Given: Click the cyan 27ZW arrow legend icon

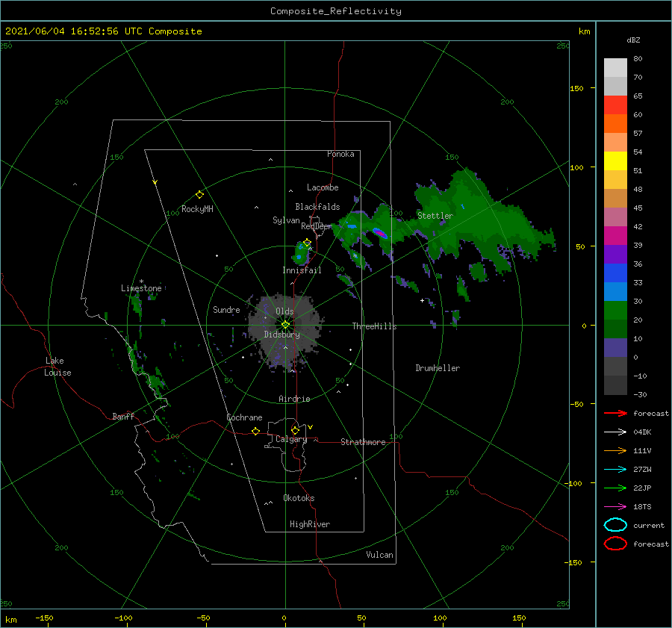Looking at the screenshot, I should 615,470.
